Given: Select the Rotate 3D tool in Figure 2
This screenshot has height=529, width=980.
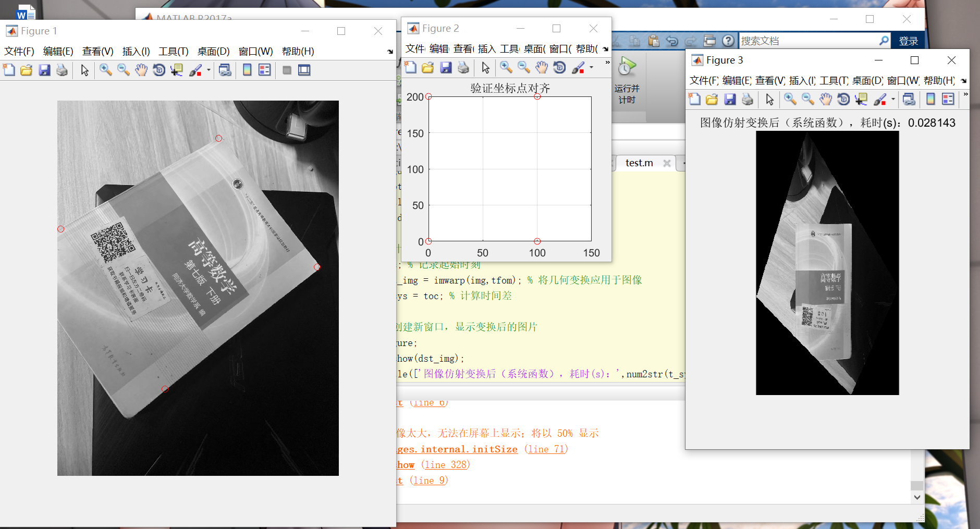Looking at the screenshot, I should point(560,67).
